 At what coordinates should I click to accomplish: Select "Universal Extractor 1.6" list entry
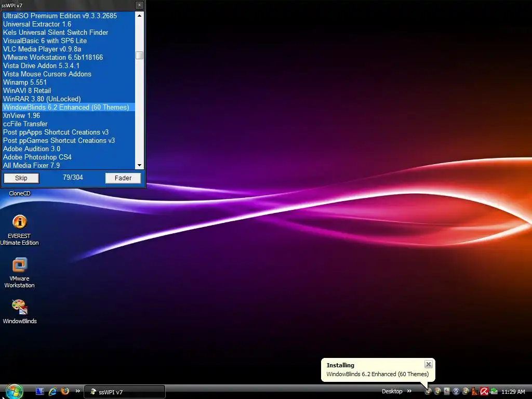click(x=69, y=24)
